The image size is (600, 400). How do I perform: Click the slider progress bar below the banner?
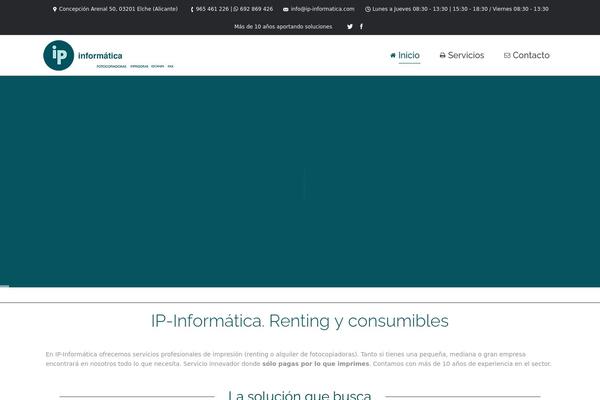point(5,286)
